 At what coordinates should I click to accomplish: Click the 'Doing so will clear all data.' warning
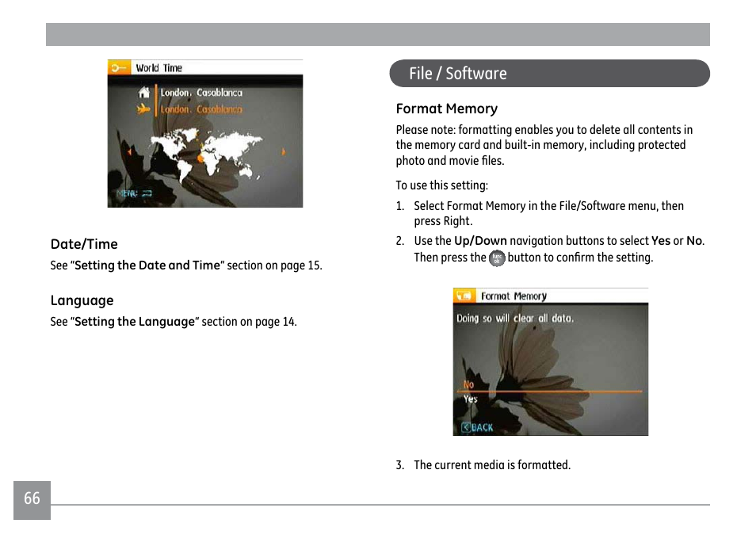pyautogui.click(x=515, y=319)
